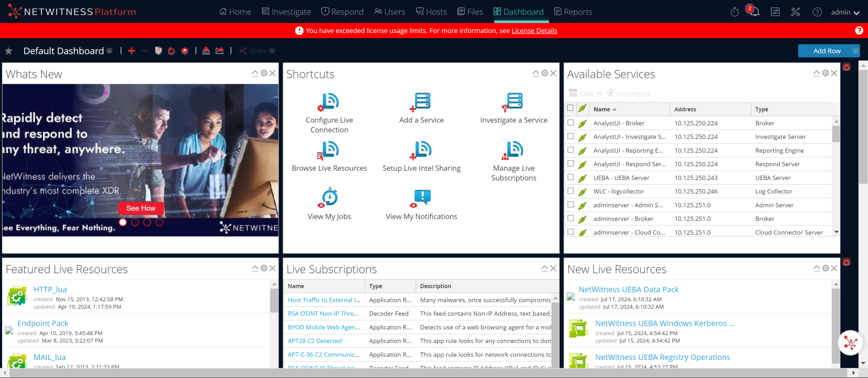This screenshot has width=868, height=378.
Task: Open the Investigate a Service shortcut
Action: pyautogui.click(x=514, y=108)
